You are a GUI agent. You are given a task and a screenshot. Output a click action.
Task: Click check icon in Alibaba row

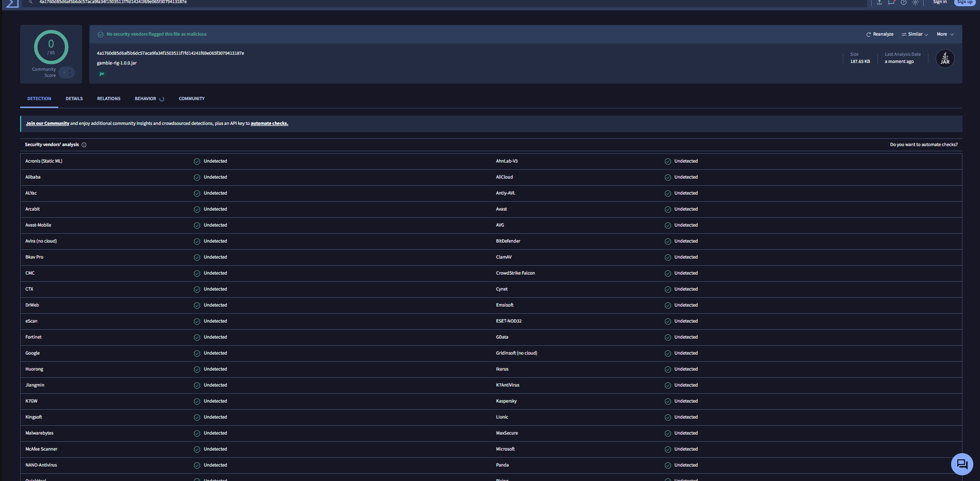click(197, 178)
